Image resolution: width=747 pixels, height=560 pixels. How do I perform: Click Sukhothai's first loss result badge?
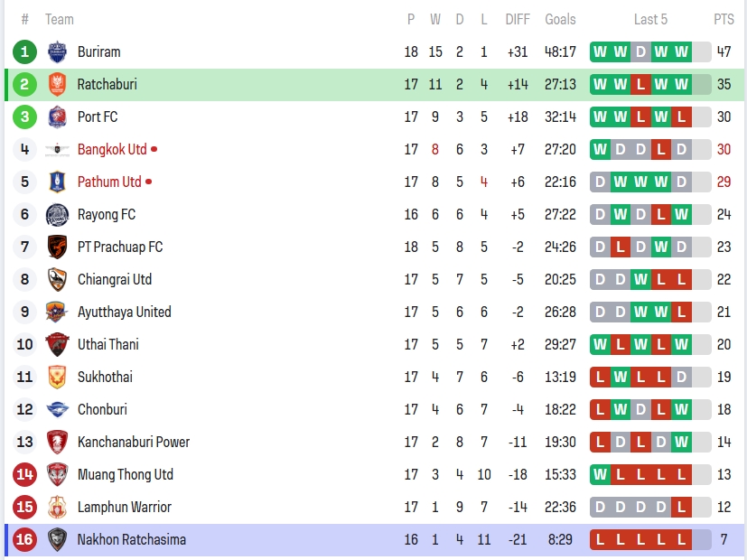(x=600, y=377)
